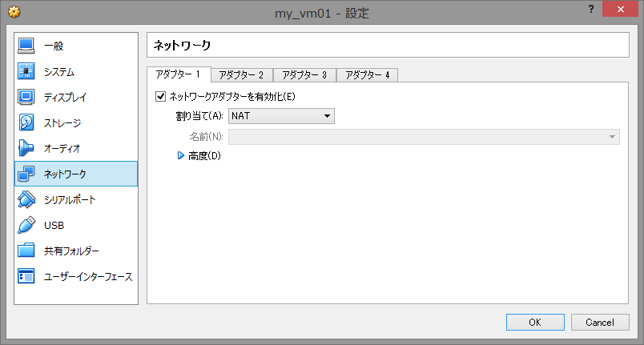
Task: Select the シリアルポート text label
Action: (x=70, y=200)
